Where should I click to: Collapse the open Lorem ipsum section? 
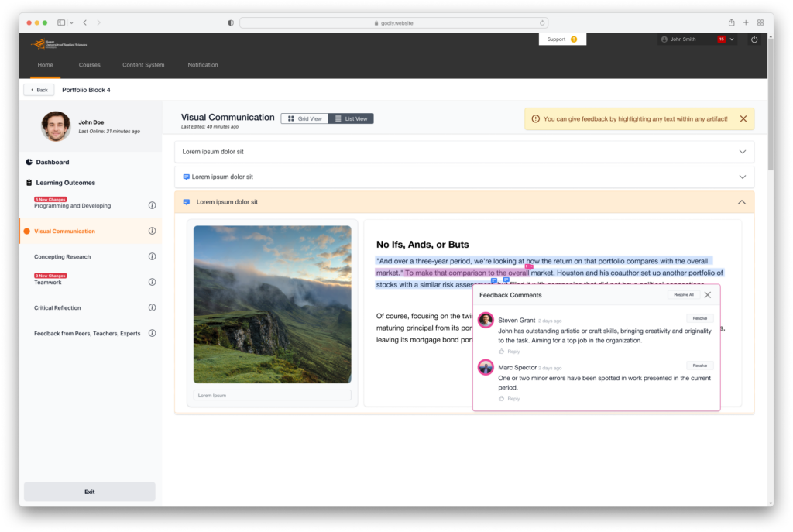[741, 202]
